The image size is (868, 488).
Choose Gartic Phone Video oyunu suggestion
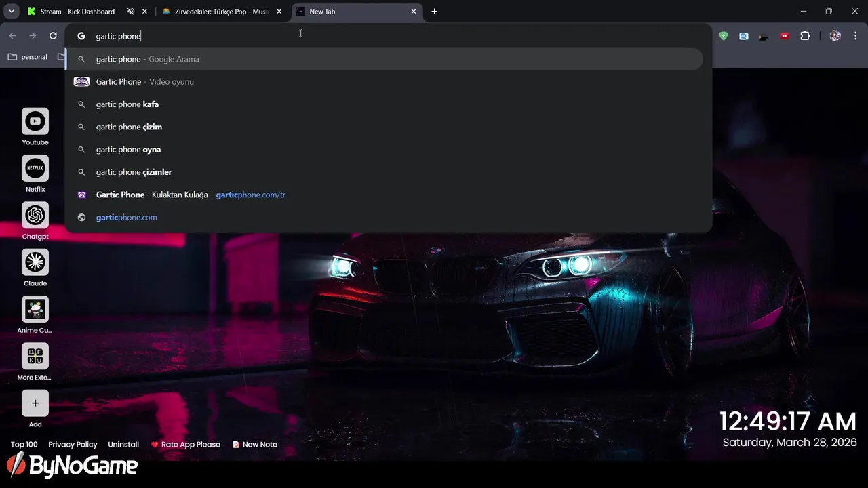pyautogui.click(x=384, y=81)
